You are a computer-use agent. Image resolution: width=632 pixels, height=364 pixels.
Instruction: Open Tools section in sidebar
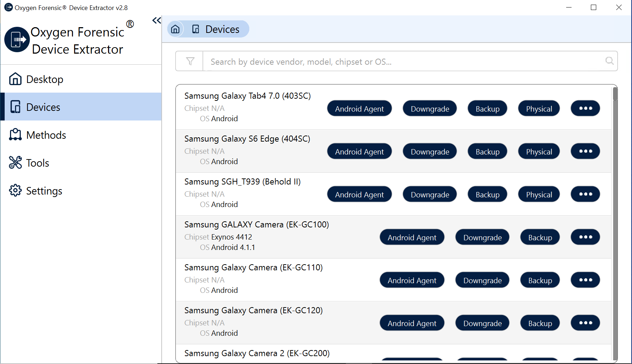[x=81, y=163]
